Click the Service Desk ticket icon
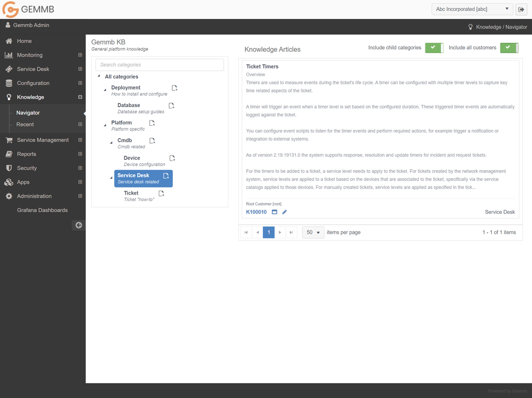This screenshot has height=398, width=532. [9, 69]
